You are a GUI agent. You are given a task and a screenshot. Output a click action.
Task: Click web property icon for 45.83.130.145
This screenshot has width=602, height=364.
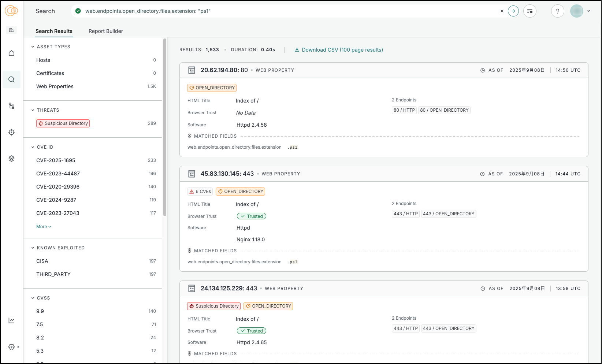[x=192, y=174]
